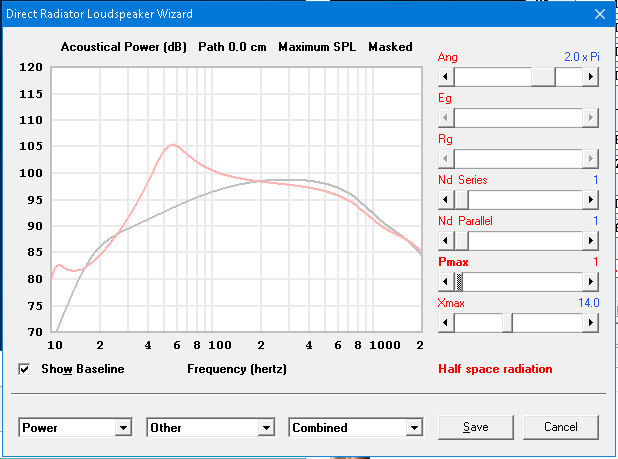Click the Nd Parallel slider thumb
618x459 pixels.
[461, 240]
